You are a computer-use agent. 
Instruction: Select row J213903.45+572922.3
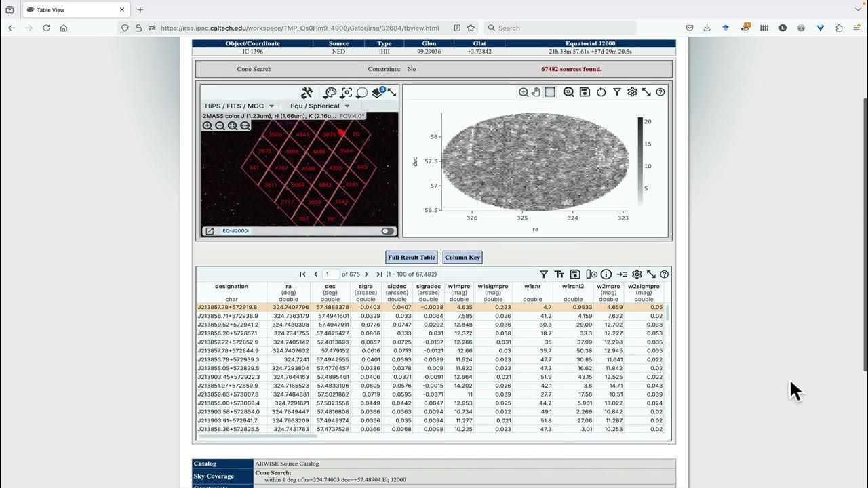pos(431,377)
